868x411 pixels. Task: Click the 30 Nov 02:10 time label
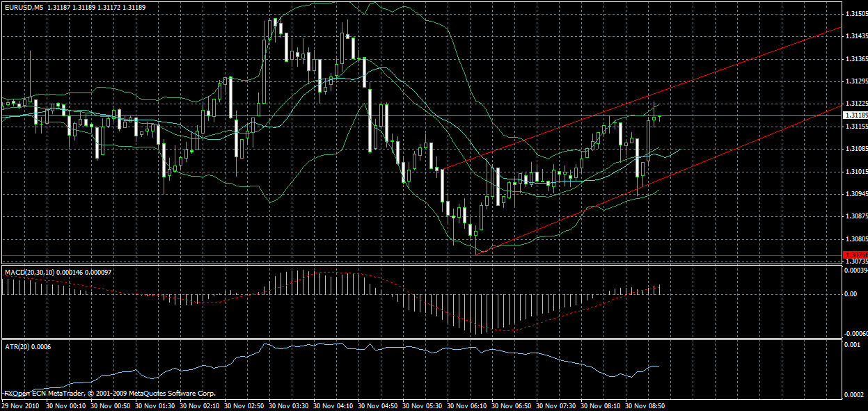(199, 405)
